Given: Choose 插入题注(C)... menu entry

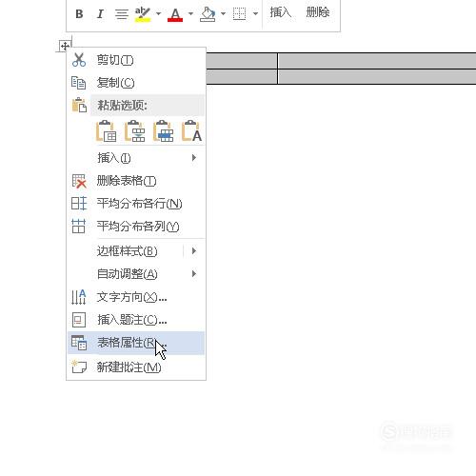Looking at the screenshot, I should point(136,320).
